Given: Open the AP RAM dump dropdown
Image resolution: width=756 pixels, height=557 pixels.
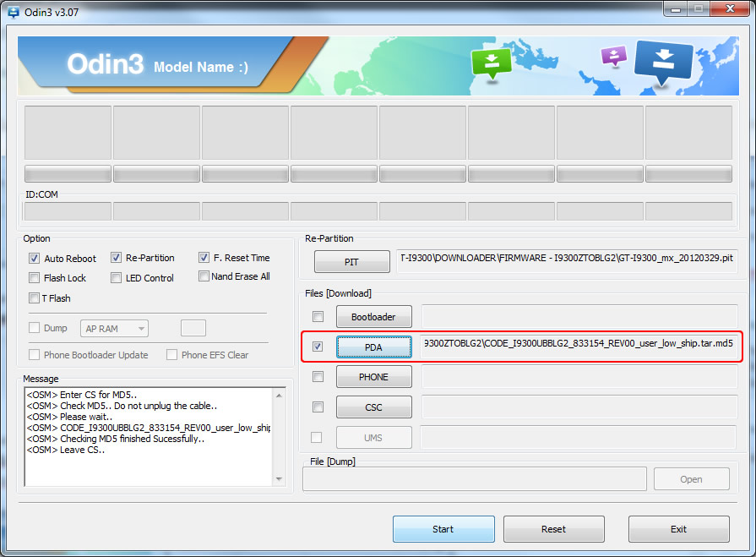Looking at the screenshot, I should [114, 329].
